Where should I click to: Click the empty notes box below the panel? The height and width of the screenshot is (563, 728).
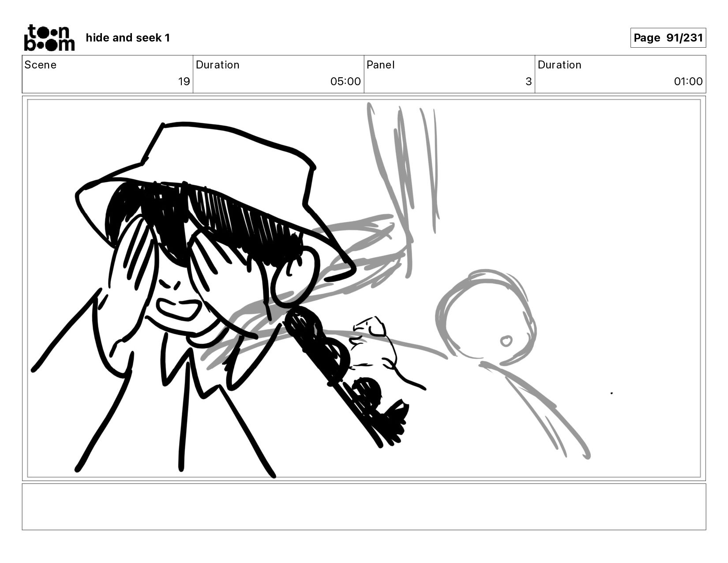[x=364, y=506]
